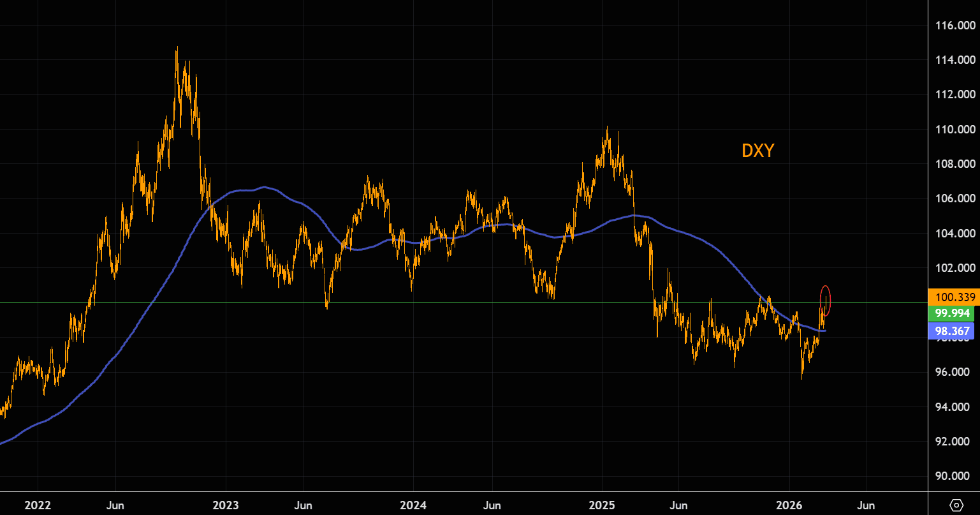Select the 92.000 price axis label

[954, 442]
